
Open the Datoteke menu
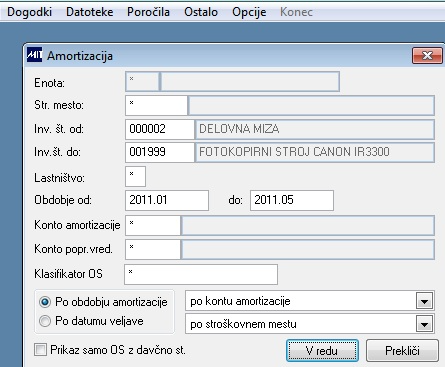click(90, 12)
